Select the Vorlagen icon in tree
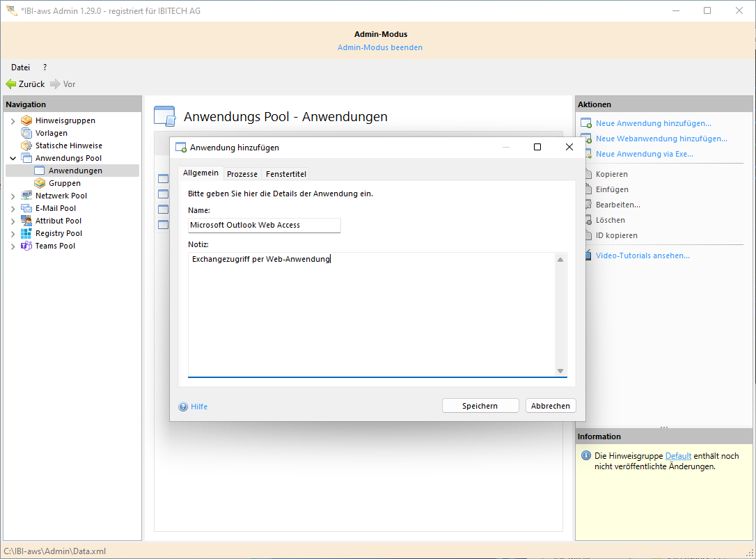 [26, 133]
